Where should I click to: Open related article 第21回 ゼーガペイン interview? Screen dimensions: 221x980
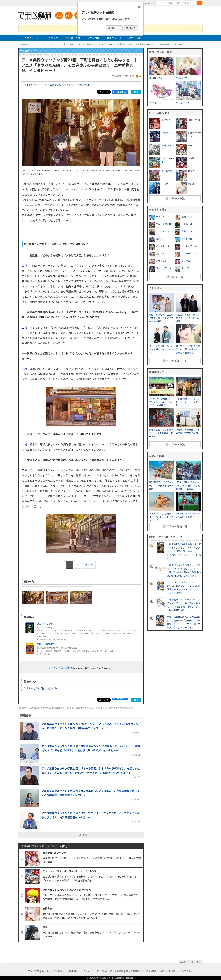[91, 748]
